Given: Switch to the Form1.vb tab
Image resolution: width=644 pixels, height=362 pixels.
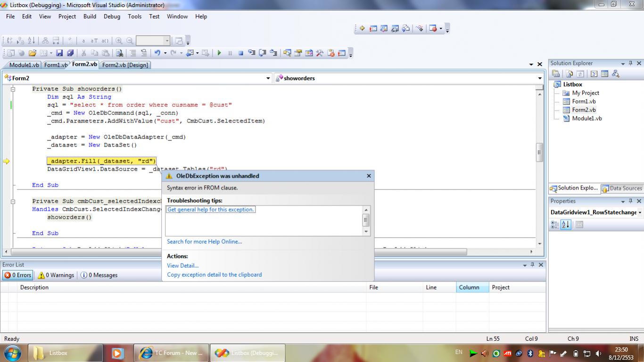Looking at the screenshot, I should (x=56, y=65).
